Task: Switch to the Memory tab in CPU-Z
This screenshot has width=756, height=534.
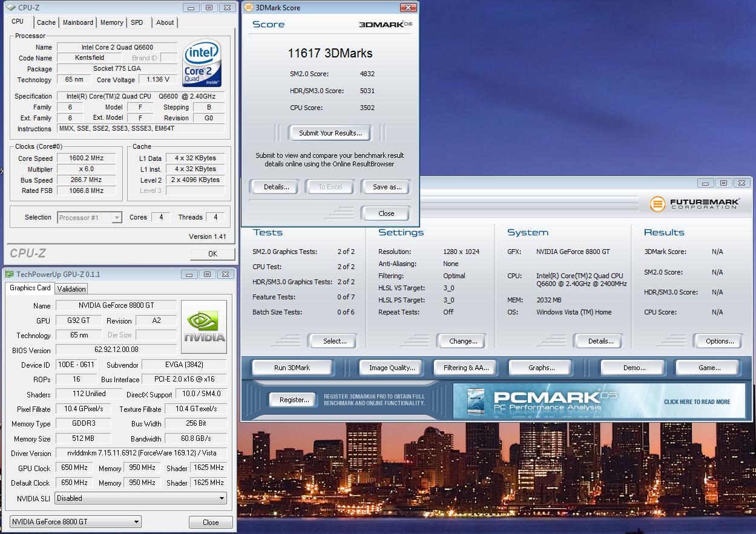Action: 111,22
